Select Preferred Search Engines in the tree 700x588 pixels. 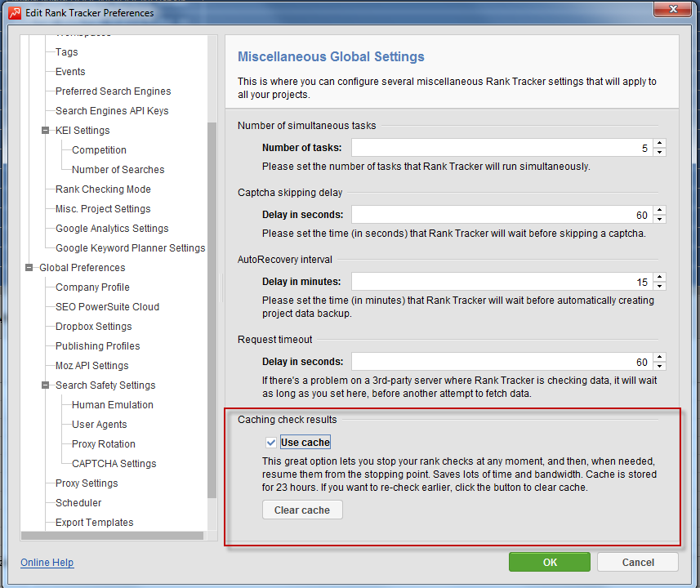pos(113,91)
